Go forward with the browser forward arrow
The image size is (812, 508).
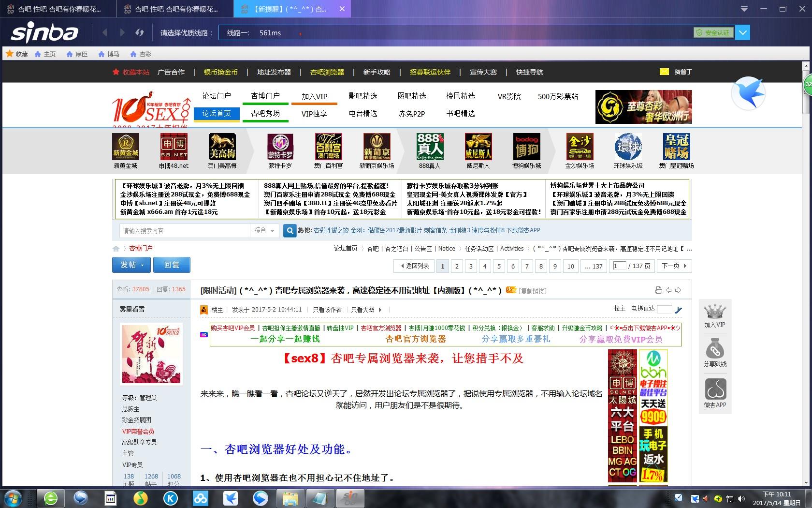(x=122, y=32)
